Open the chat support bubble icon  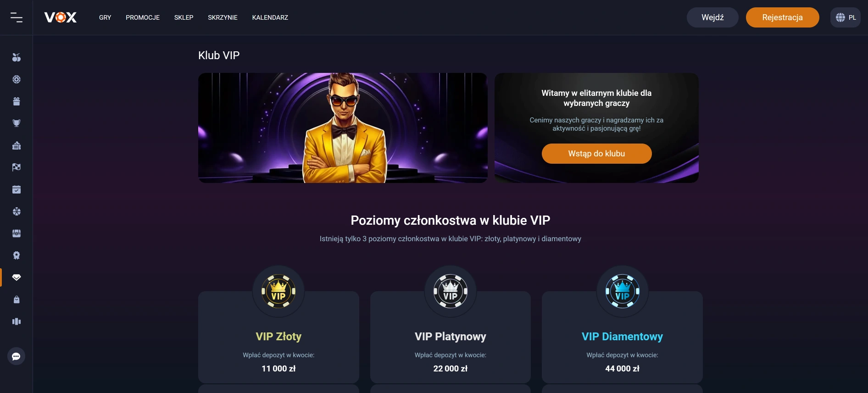point(17,356)
